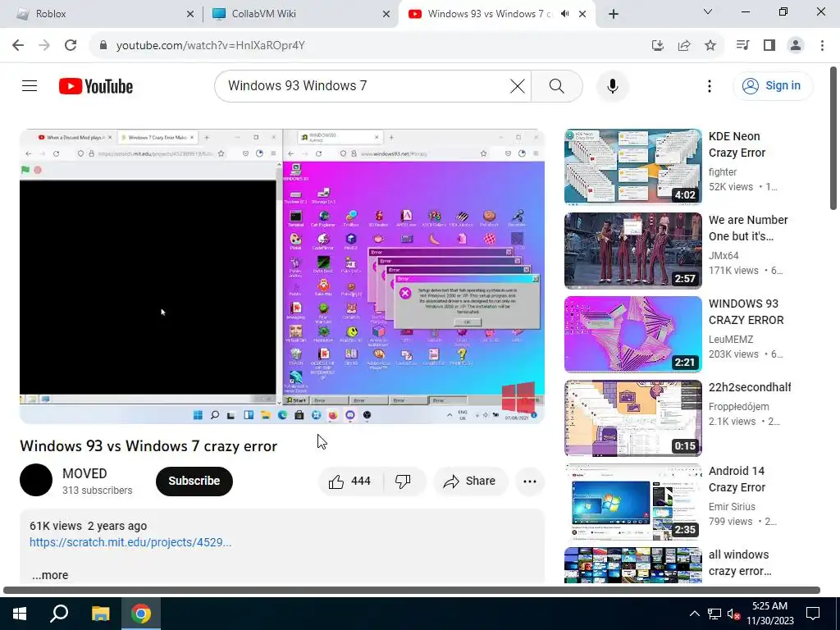Open a new browser tab
This screenshot has width=840, height=630.
[614, 14]
